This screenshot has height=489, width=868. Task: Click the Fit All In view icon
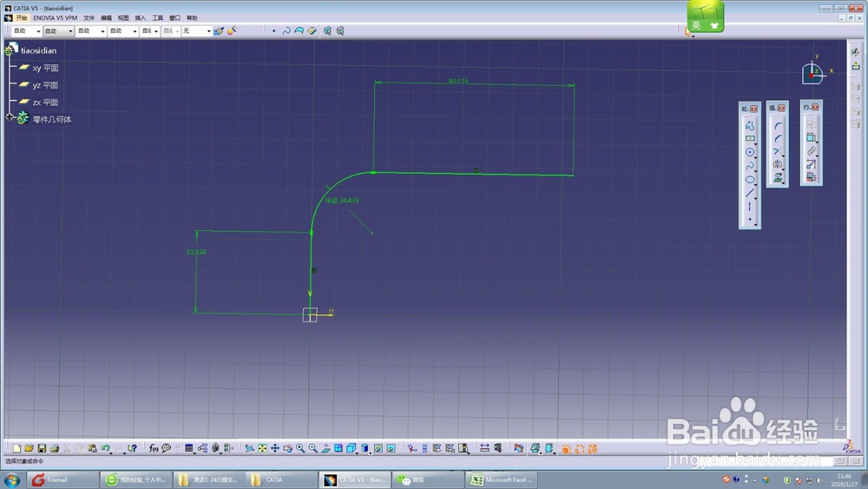(x=262, y=448)
